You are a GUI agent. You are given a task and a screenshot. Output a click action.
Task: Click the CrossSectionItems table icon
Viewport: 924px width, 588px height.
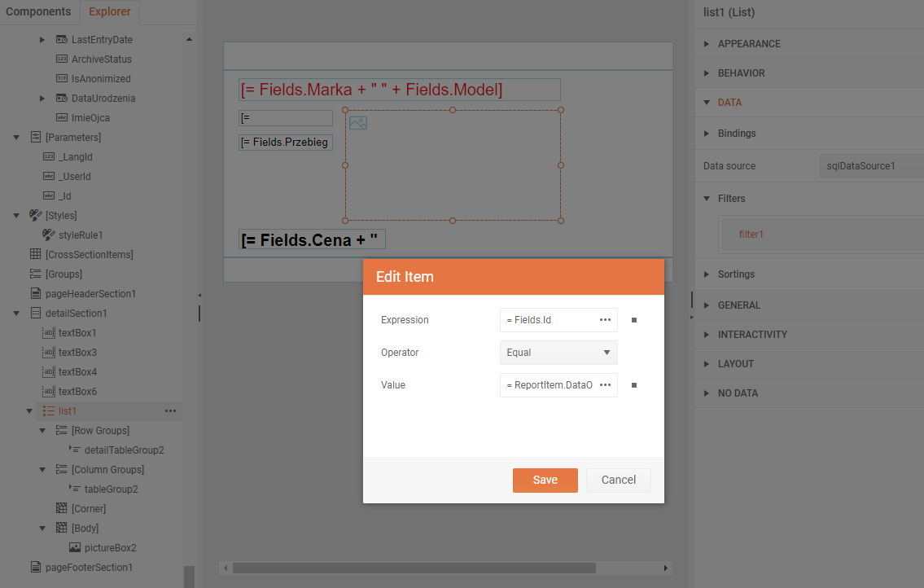(35, 255)
